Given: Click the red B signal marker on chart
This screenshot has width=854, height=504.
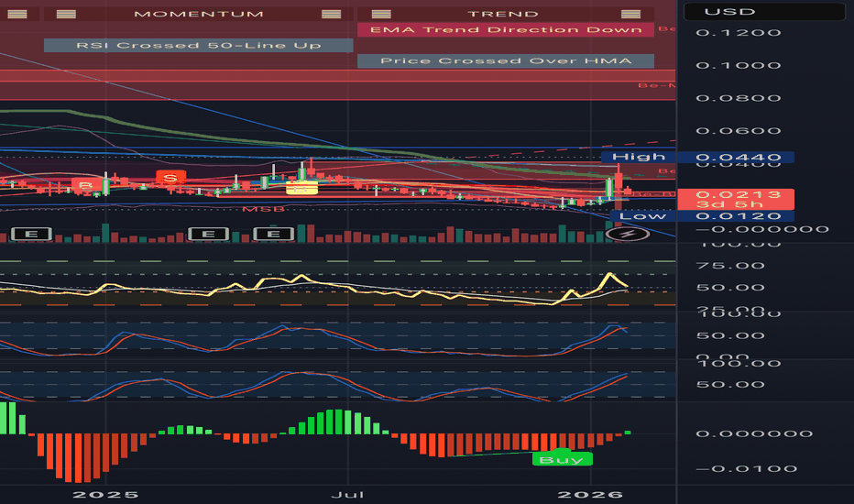Looking at the screenshot, I should 86,186.
